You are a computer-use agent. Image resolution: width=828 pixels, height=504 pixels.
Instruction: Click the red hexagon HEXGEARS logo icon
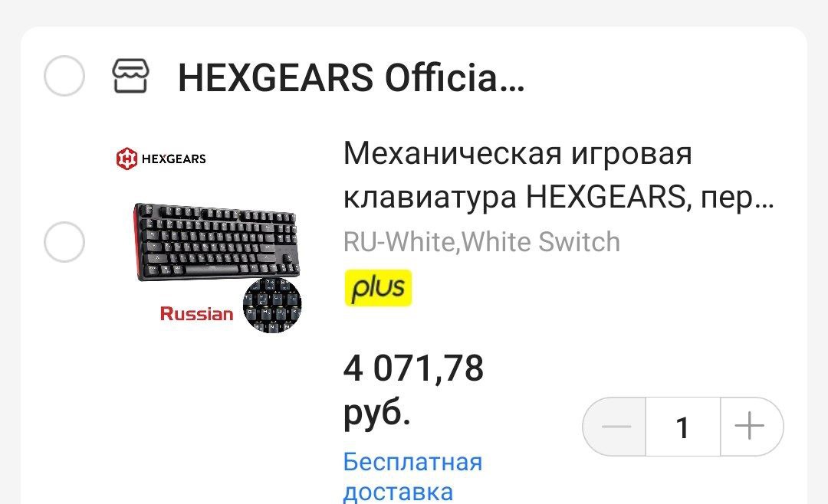(127, 159)
